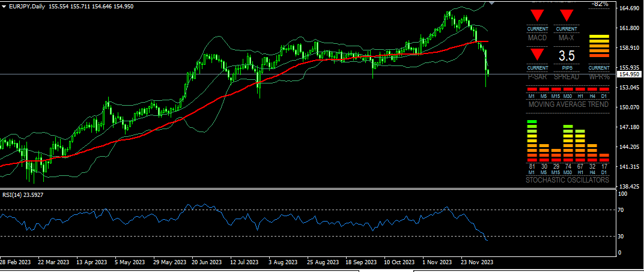Image resolution: width=644 pixels, height=272 pixels.
Task: Click the M30 red block in Moving Average Trend
Action: point(568,89)
